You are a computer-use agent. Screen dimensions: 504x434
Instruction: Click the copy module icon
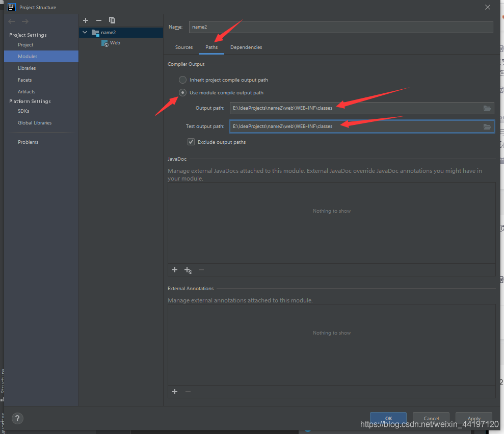click(x=112, y=20)
